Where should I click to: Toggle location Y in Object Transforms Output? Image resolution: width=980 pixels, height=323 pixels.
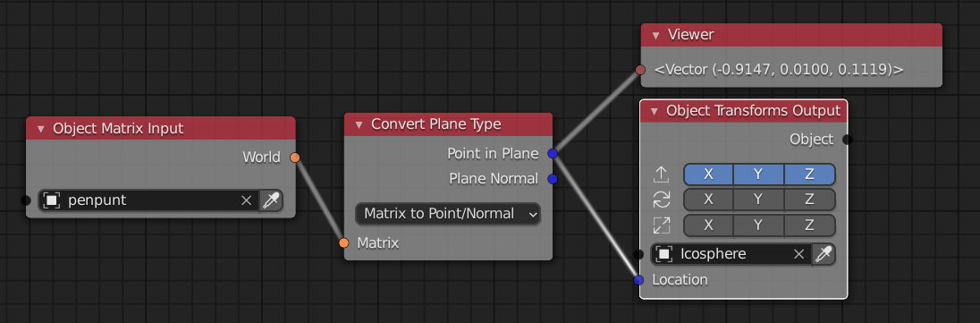pos(758,174)
